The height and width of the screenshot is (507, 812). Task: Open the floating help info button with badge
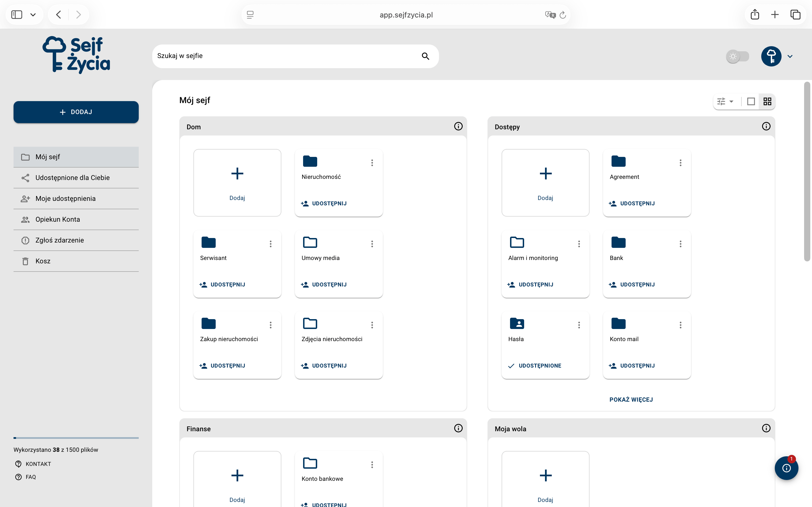pyautogui.click(x=786, y=468)
